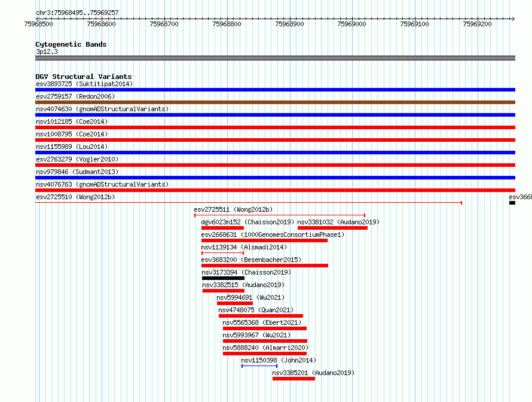Select nsv4748075 (Quan2021) label
This screenshot has width=532, height=402.
256,310
